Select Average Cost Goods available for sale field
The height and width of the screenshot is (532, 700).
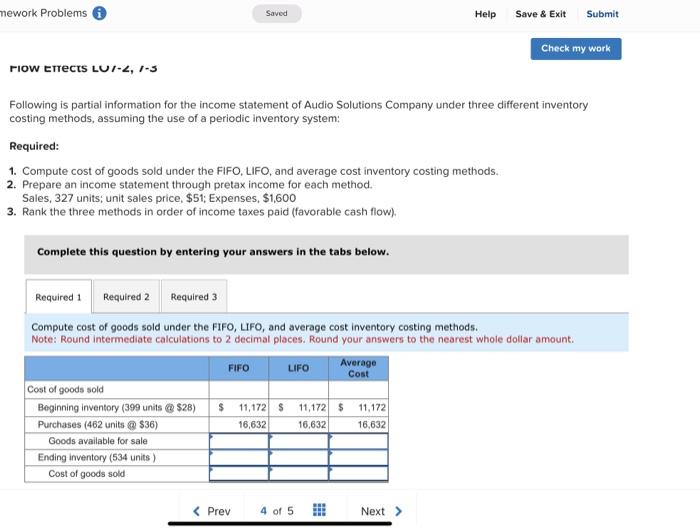tap(358, 441)
